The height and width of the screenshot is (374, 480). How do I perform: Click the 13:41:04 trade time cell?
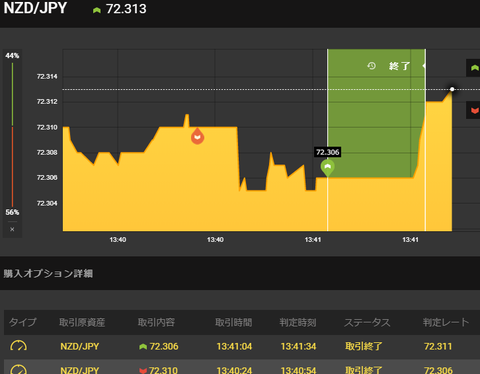tap(234, 346)
